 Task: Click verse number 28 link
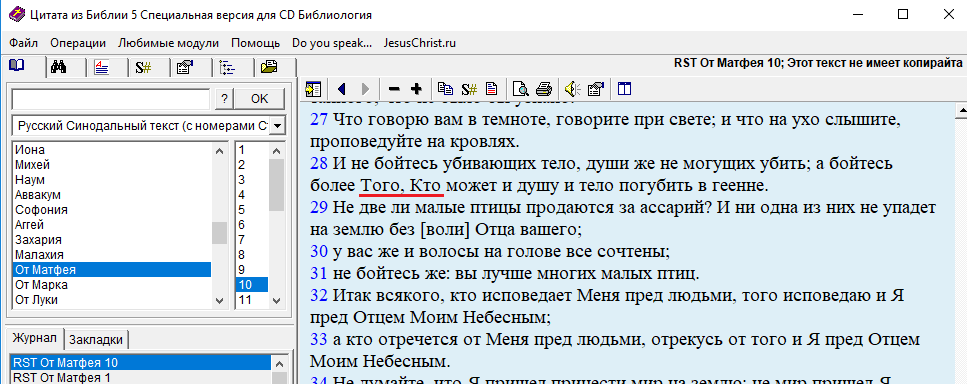pos(318,164)
